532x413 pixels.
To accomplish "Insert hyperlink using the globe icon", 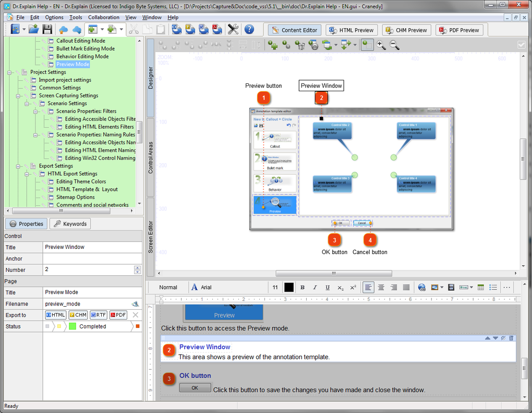I will tap(422, 287).
